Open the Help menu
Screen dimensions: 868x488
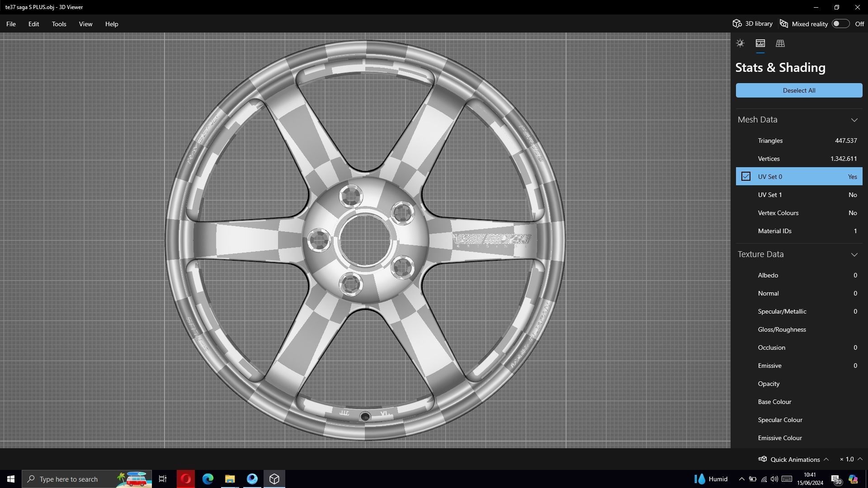click(x=112, y=24)
